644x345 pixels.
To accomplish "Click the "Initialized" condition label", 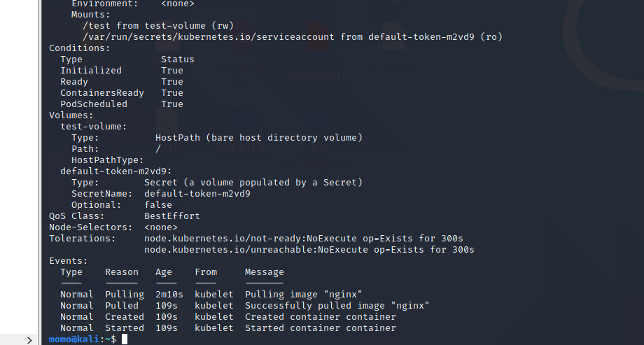I will [x=90, y=71].
